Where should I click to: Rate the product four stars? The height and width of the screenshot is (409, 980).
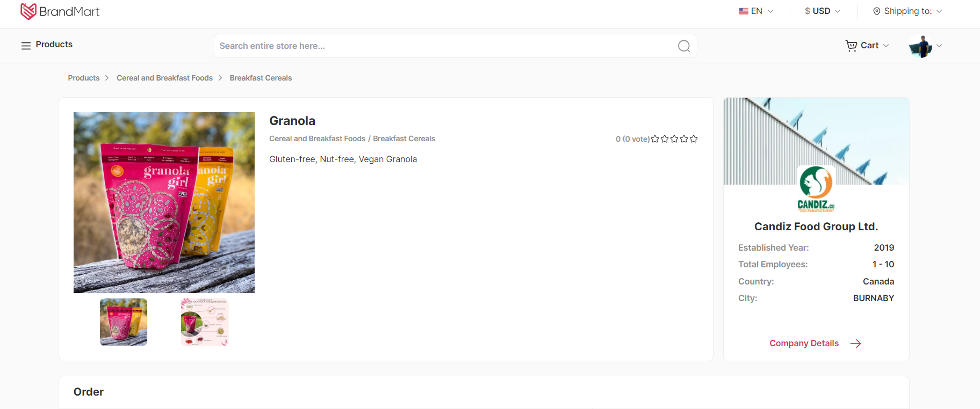pos(684,139)
